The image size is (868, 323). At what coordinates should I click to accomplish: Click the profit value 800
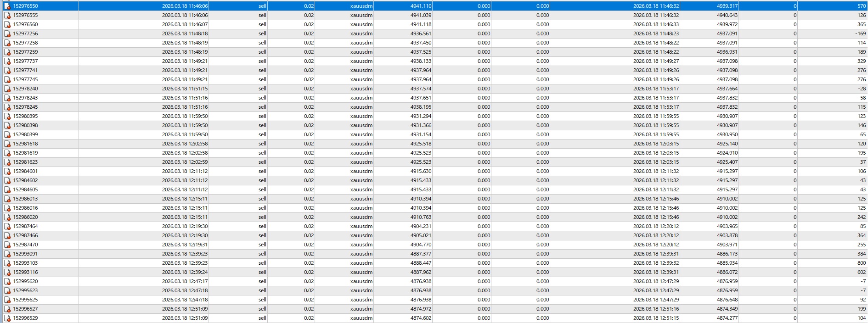[861, 263]
